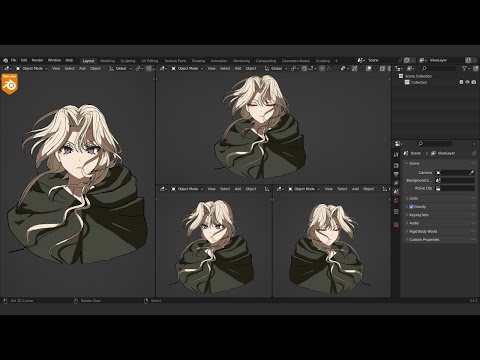The image size is (480, 360).
Task: Switch to the Scripting workspace tab
Action: [x=323, y=61]
